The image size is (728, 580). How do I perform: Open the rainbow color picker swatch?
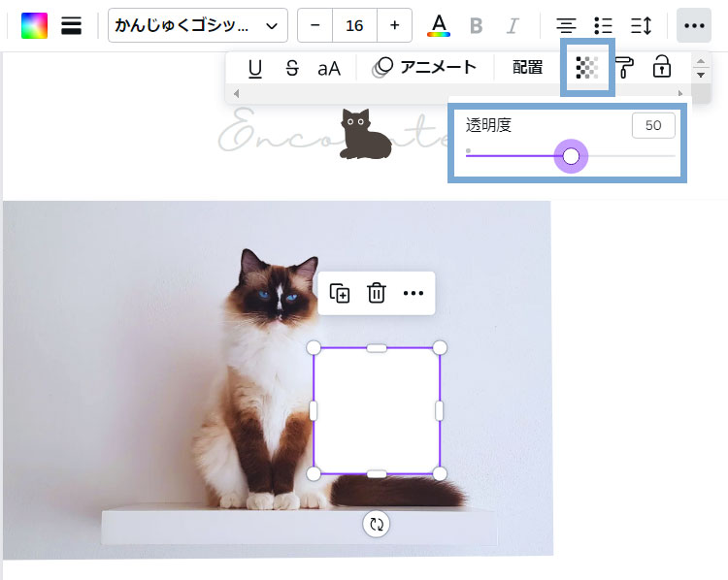pos(34,25)
